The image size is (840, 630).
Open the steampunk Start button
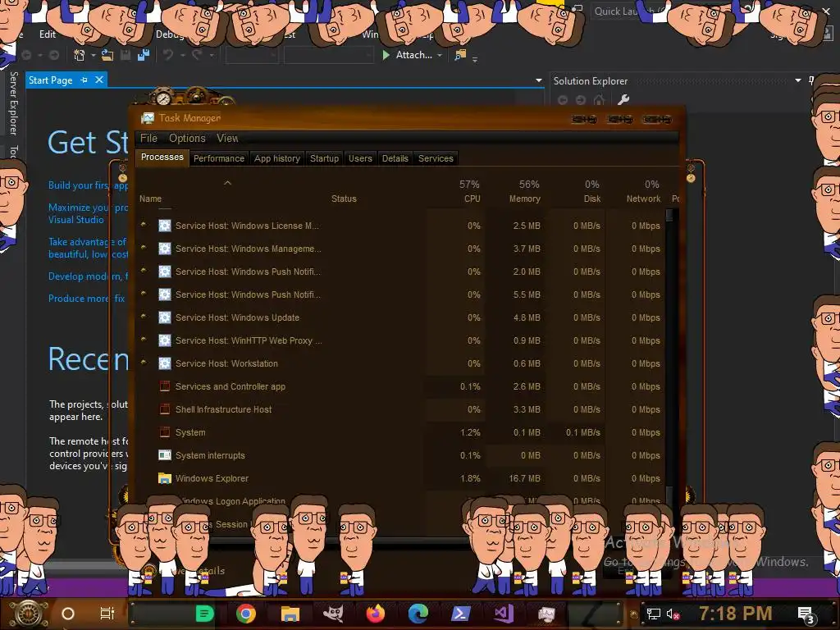click(28, 614)
